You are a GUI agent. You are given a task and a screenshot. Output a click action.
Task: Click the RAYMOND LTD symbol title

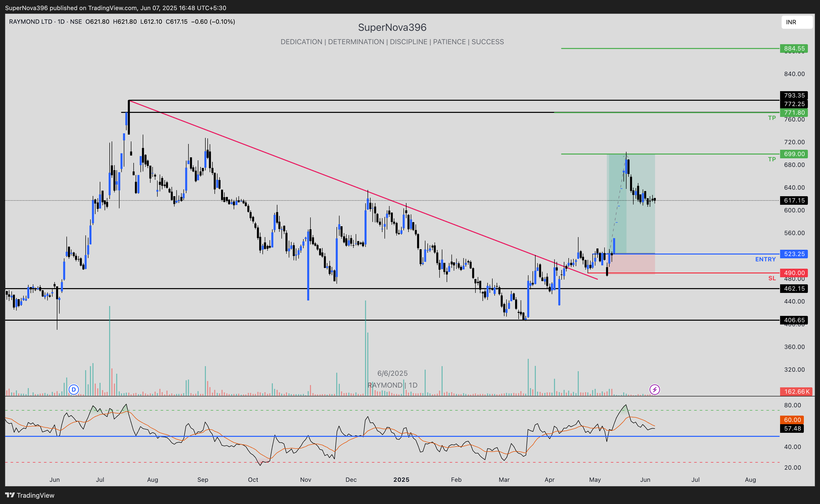click(x=31, y=22)
